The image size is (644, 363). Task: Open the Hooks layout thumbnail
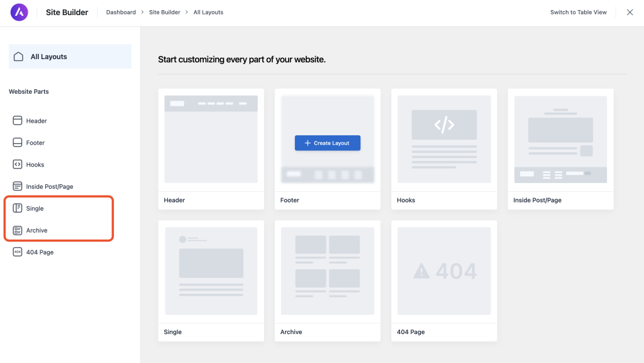pos(444,139)
